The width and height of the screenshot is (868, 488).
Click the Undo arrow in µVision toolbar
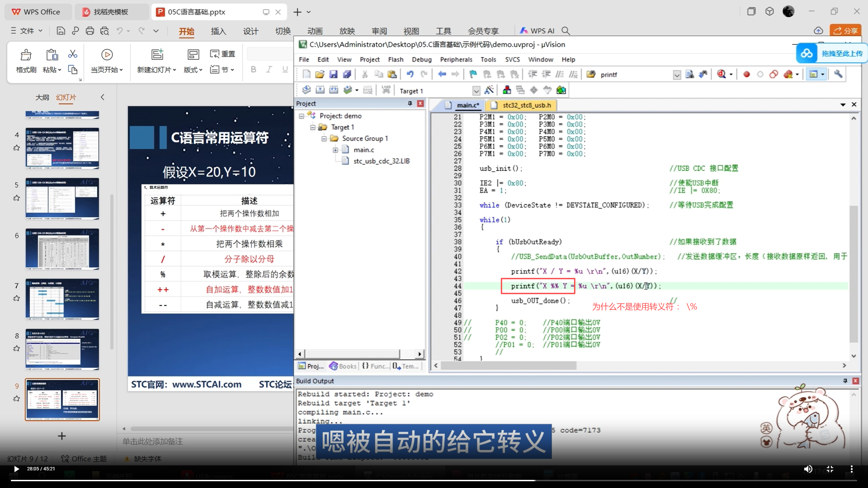tap(410, 74)
